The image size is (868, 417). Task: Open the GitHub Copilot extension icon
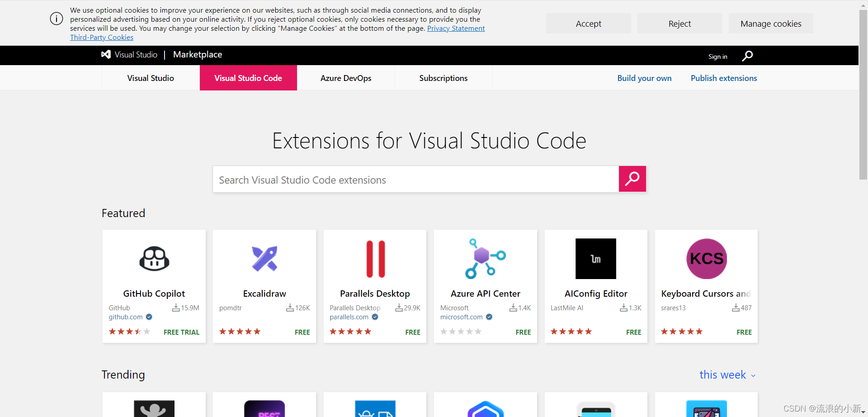coord(154,259)
